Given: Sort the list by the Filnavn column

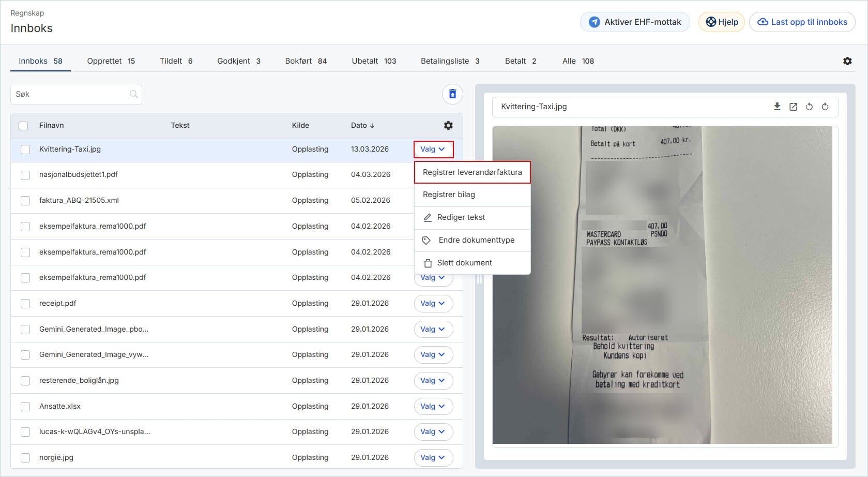Looking at the screenshot, I should (x=51, y=125).
